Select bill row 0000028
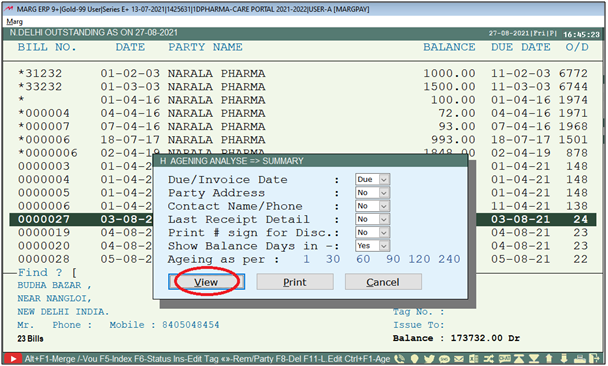The width and height of the screenshot is (608, 366). [x=302, y=259]
